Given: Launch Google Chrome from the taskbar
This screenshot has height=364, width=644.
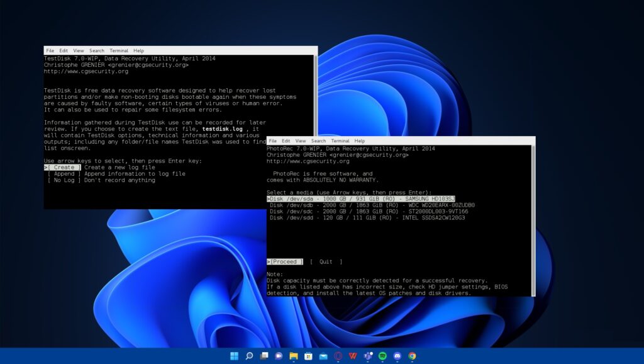Looking at the screenshot, I should coord(412,356).
